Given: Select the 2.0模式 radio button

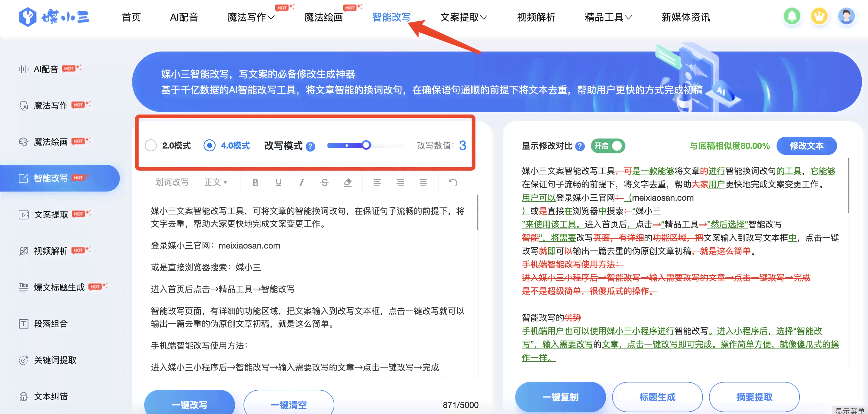Looking at the screenshot, I should (x=152, y=145).
